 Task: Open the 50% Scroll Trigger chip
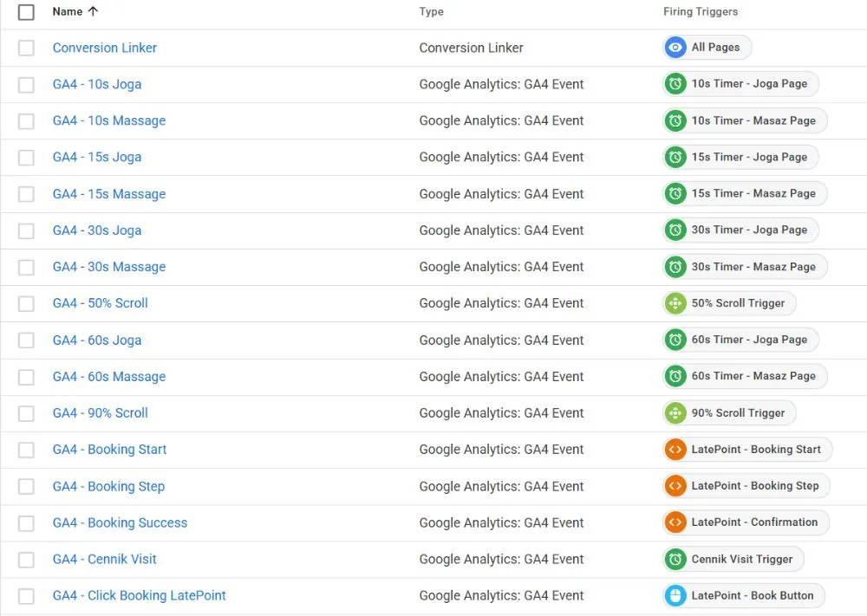[x=729, y=303]
